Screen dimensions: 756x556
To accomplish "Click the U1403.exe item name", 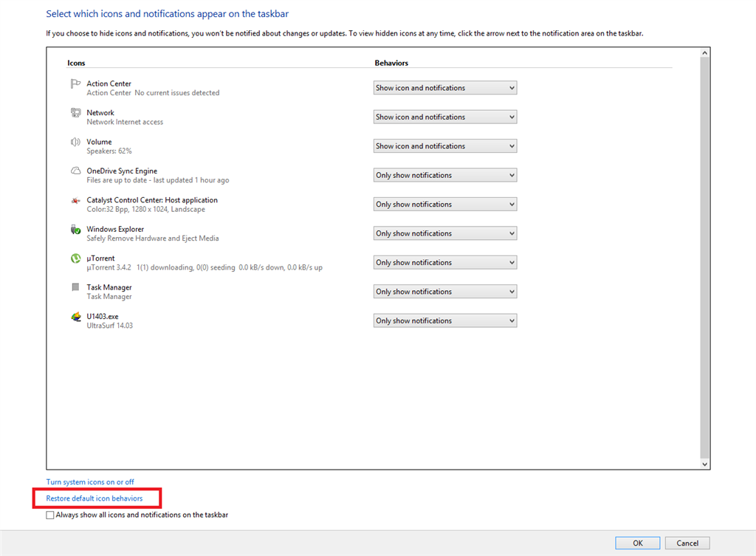I will [103, 316].
